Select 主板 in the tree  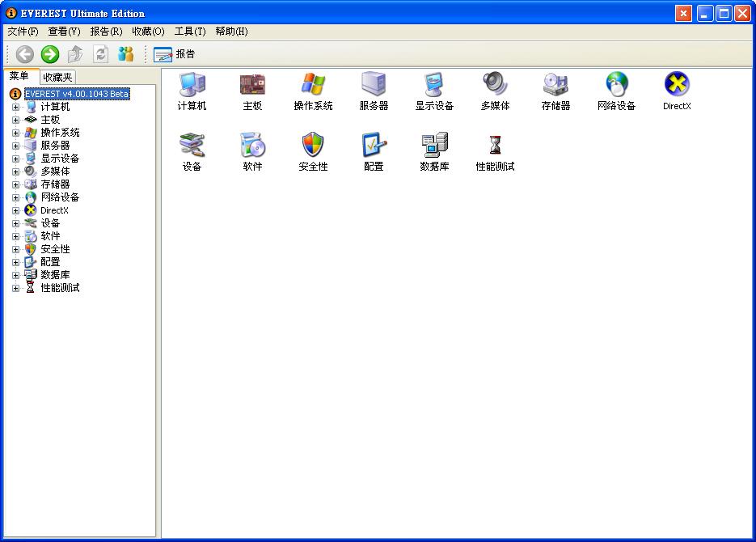tap(50, 120)
